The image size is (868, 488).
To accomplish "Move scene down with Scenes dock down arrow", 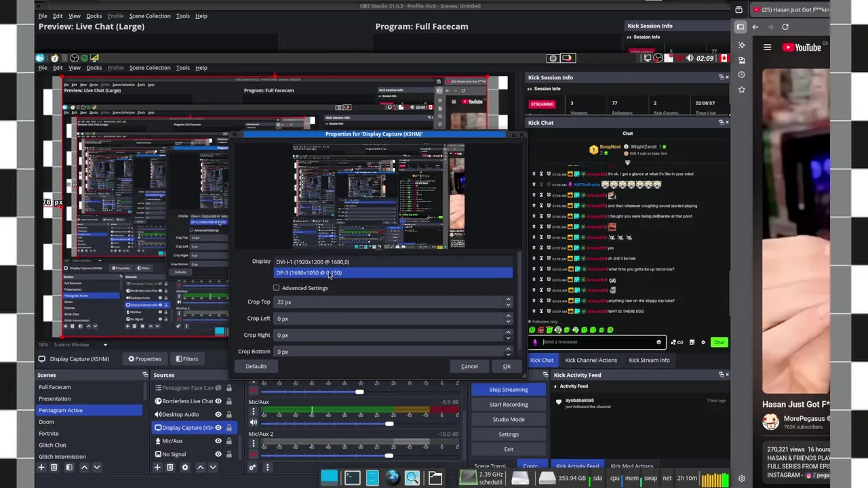I will (96, 467).
